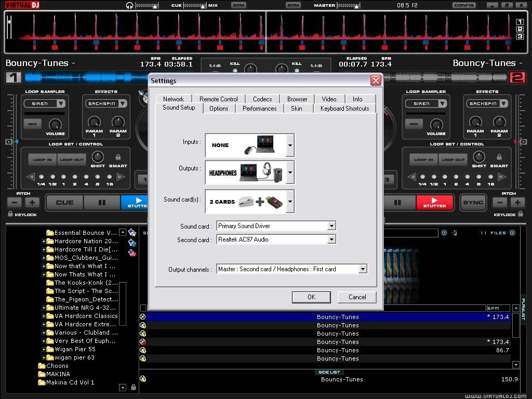Open the Inputs dropdown in Settings

pos(290,145)
